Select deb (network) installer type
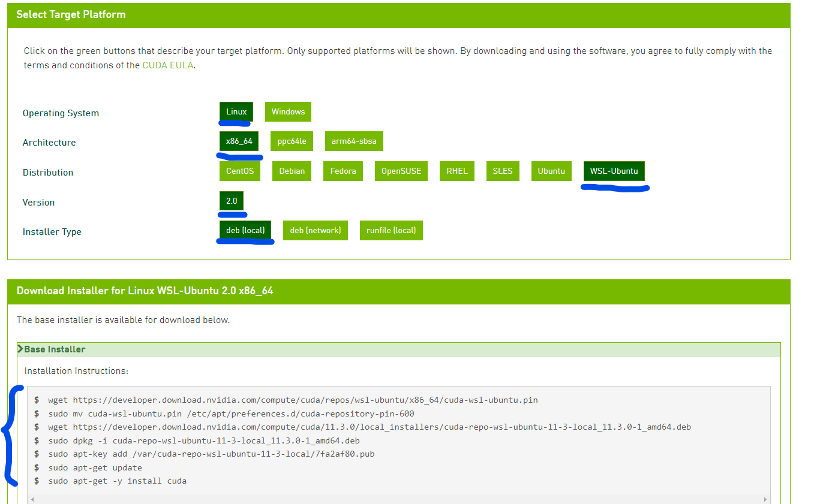 tap(316, 230)
